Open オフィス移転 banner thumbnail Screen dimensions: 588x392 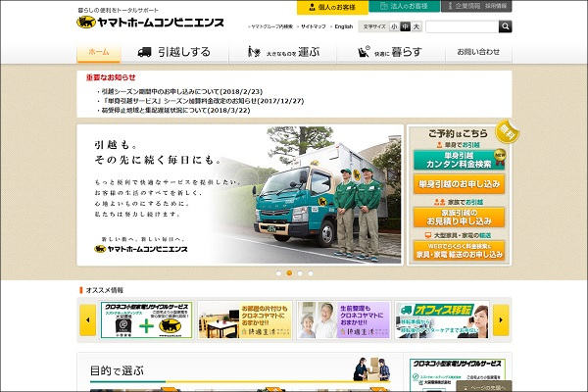point(442,320)
